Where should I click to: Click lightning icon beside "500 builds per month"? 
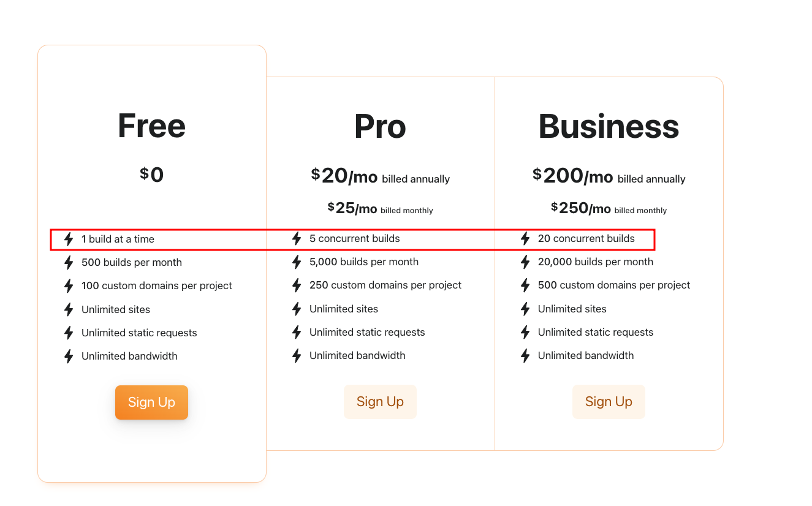pos(69,263)
